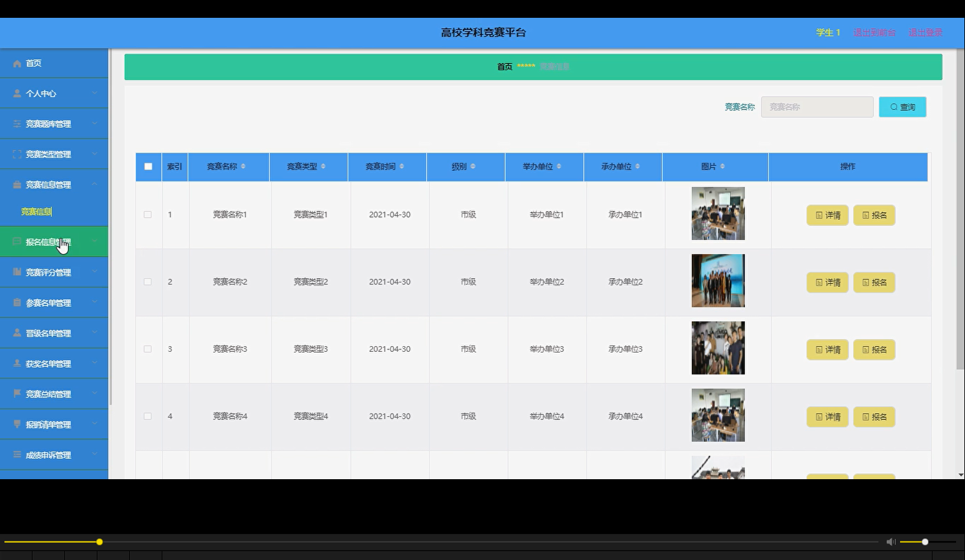Click 报名 for 竞赛名称3
The height and width of the screenshot is (560, 965).
point(874,350)
